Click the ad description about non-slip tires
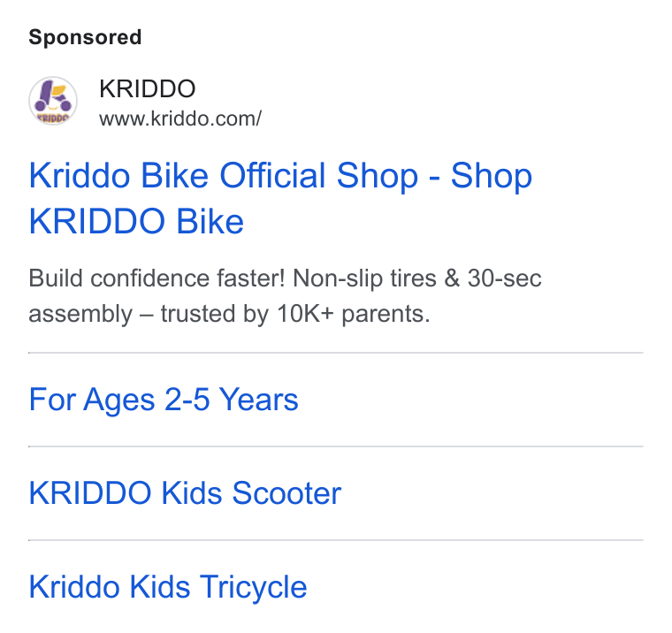 285,296
